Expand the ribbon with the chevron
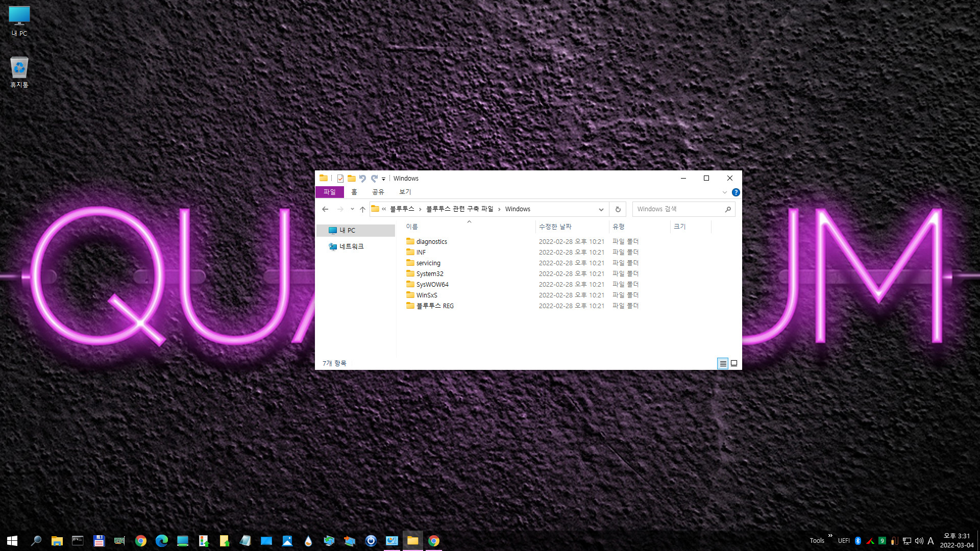 724,192
